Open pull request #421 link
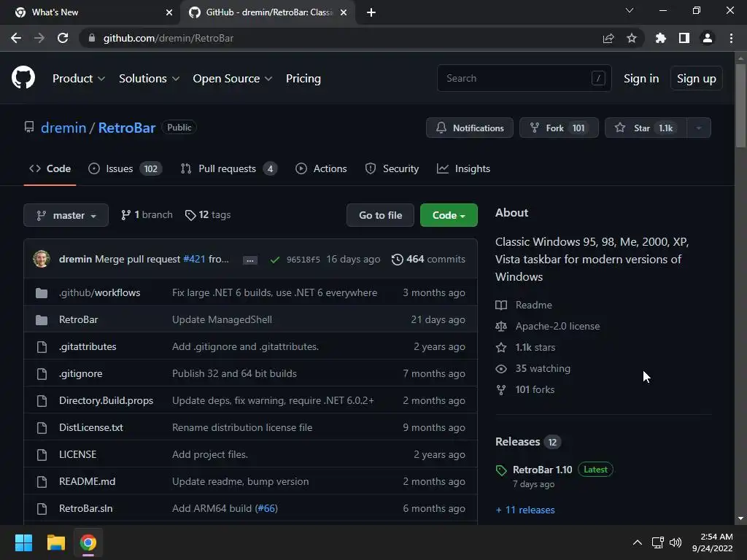This screenshot has height=560, width=747. (194, 259)
